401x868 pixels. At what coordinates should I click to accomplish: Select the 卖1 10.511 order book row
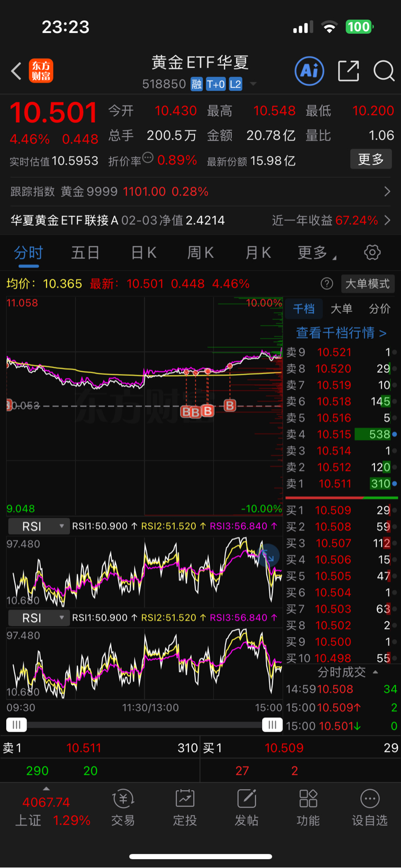point(341,484)
